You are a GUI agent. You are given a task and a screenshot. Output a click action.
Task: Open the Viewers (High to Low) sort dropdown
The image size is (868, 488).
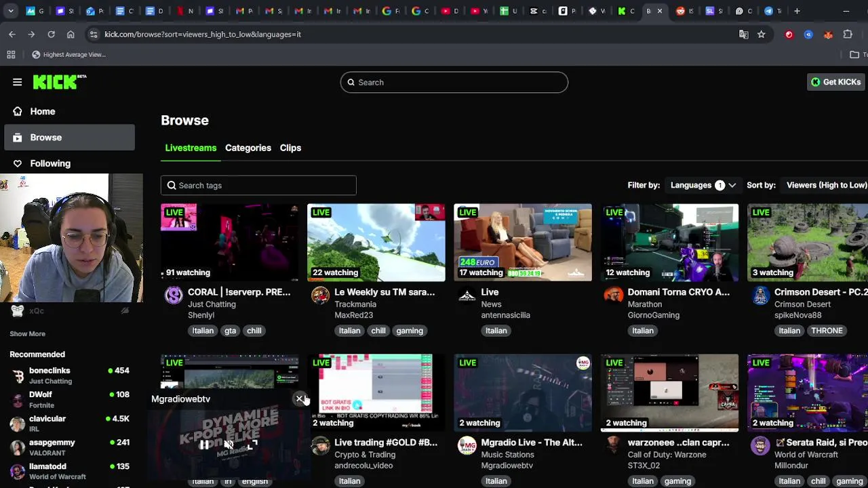[827, 185]
